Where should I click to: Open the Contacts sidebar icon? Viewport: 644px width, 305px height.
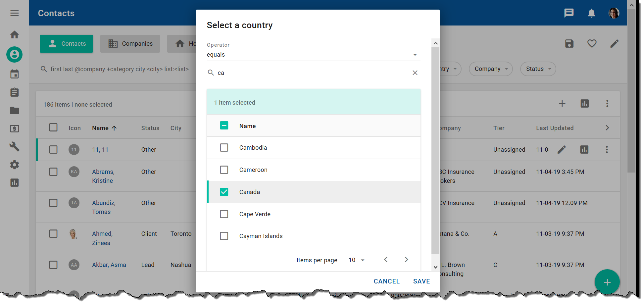tap(14, 55)
